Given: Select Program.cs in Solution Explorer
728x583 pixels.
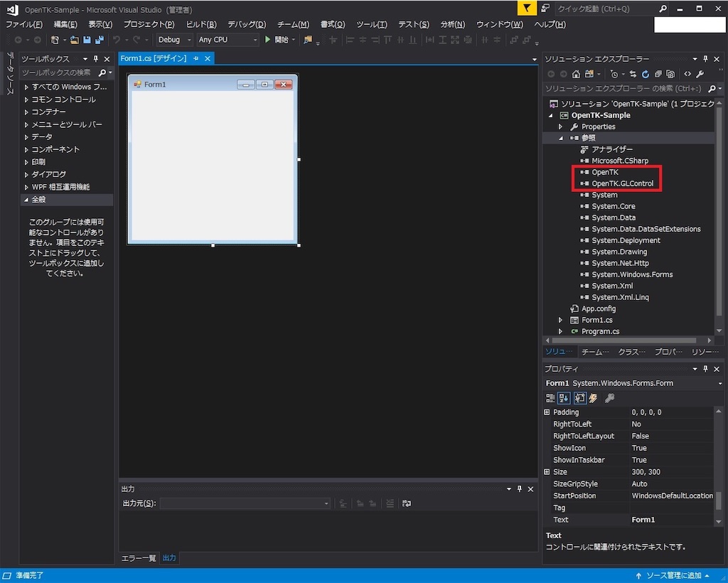Looking at the screenshot, I should click(x=600, y=331).
